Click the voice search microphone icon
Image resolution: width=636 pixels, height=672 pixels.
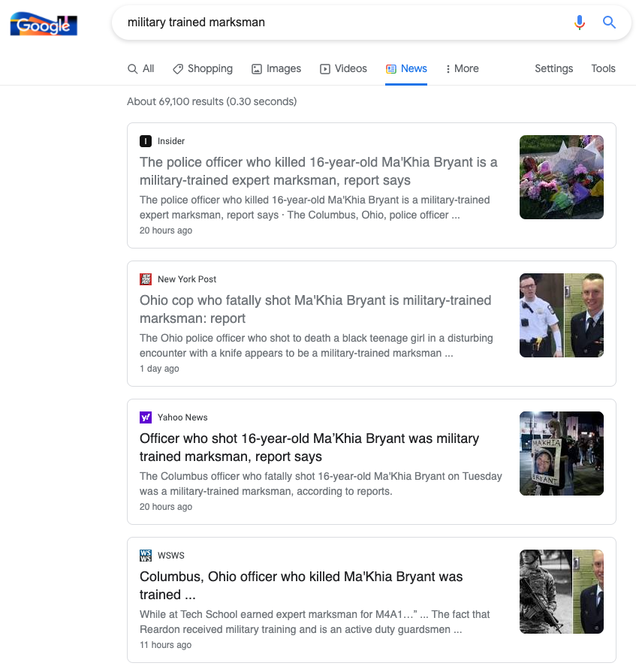[579, 23]
